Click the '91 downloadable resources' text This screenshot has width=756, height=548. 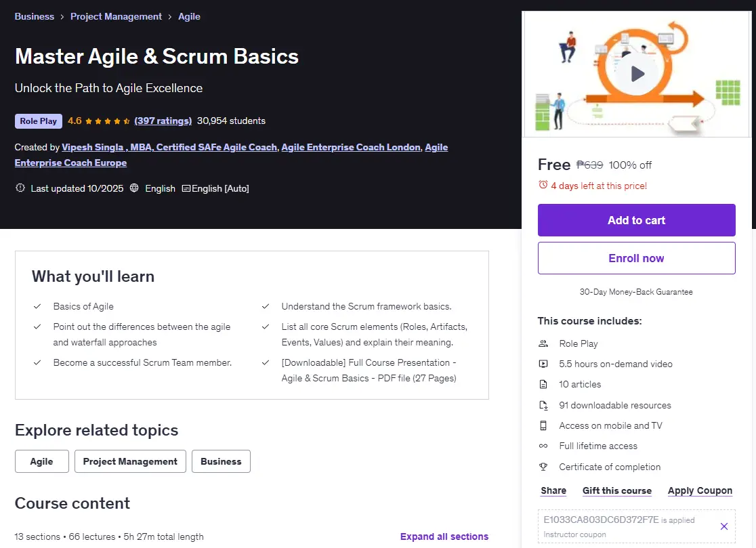tap(615, 405)
